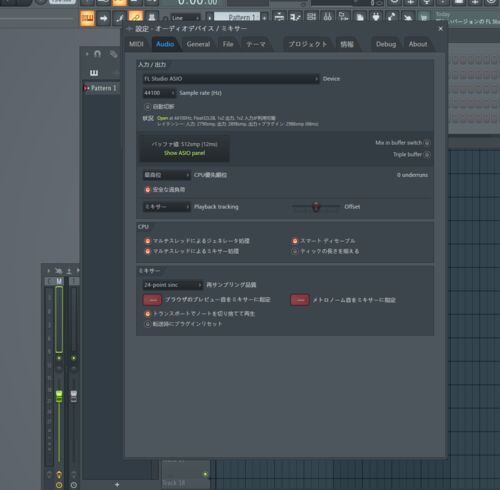The height and width of the screenshot is (490, 500).
Task: Enable Triple buffer option
Action: click(427, 155)
